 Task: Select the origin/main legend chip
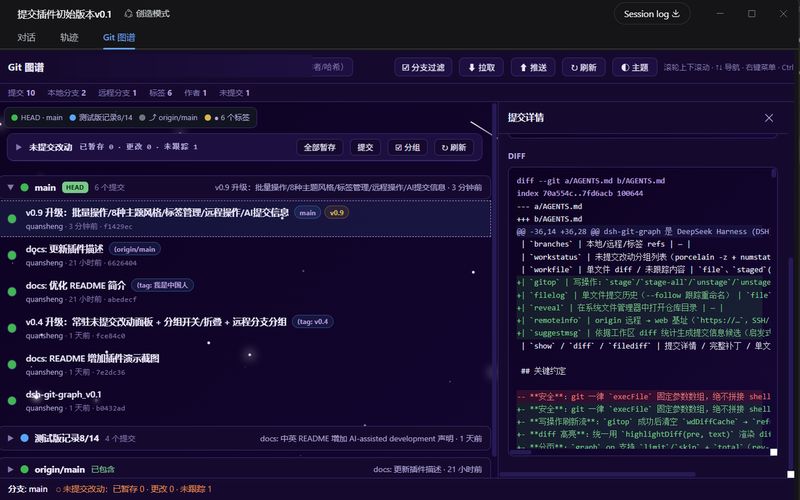click(x=168, y=117)
